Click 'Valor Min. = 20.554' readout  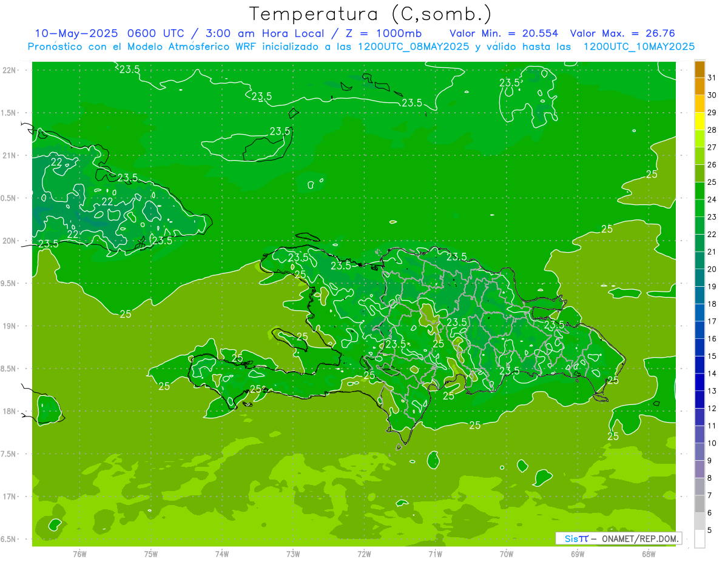coord(504,33)
